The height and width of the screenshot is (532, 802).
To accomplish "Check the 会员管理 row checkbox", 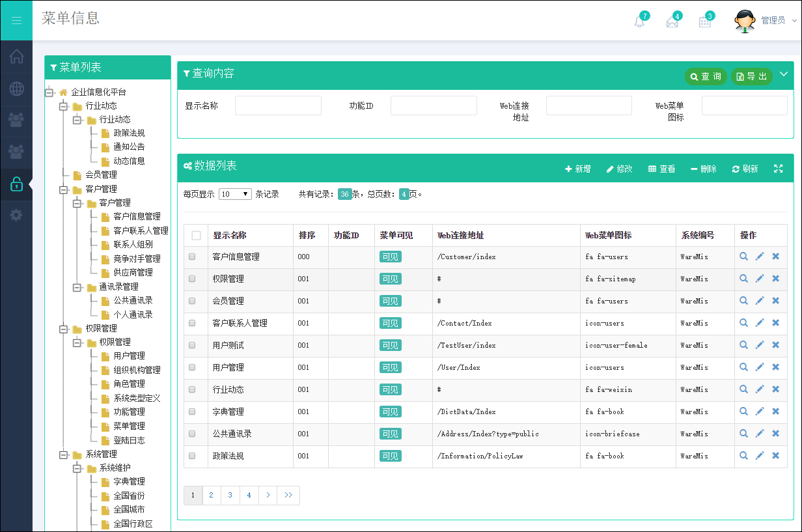I will (x=192, y=301).
